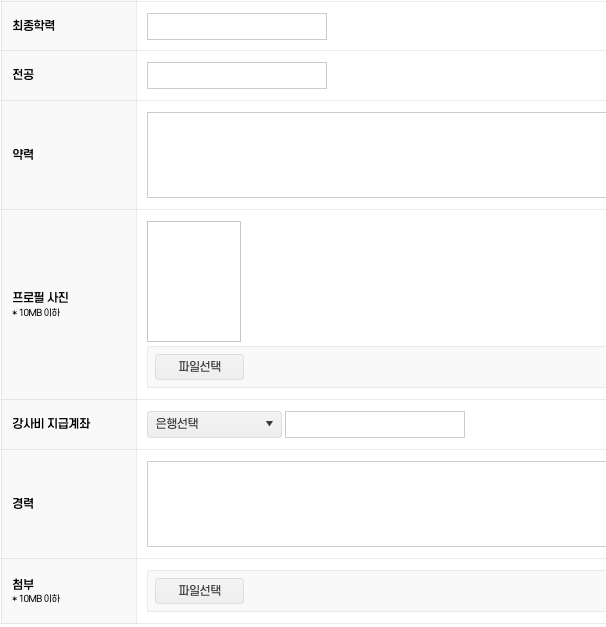Click the 프로필 사진 label text
The image size is (606, 627).
40,298
